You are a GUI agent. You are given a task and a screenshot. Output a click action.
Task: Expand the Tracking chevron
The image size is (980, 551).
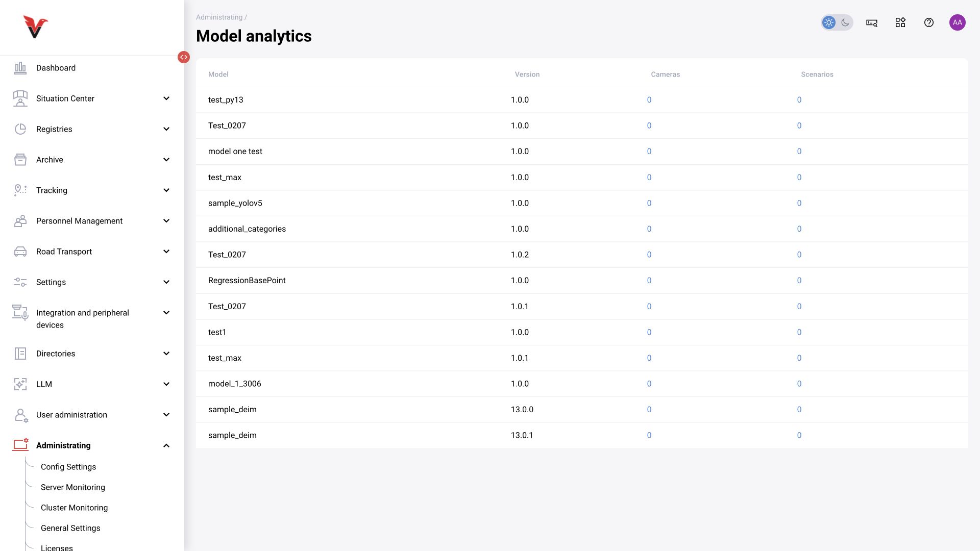tap(166, 190)
